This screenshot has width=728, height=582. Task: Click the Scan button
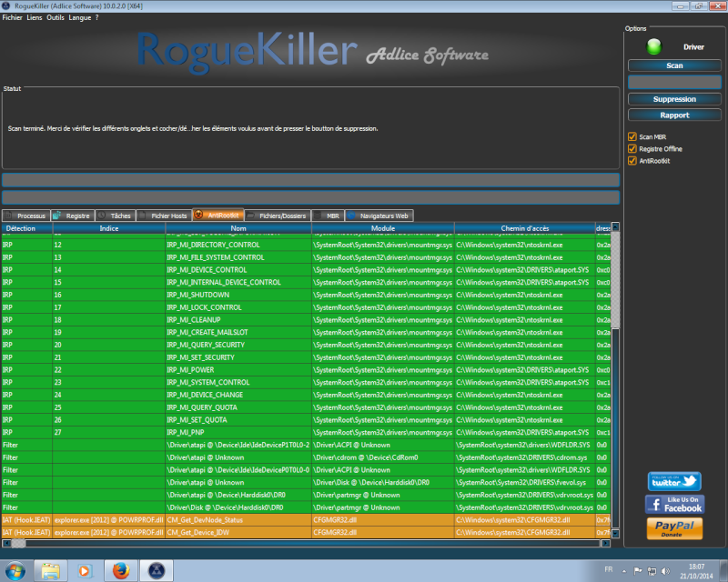coord(674,65)
